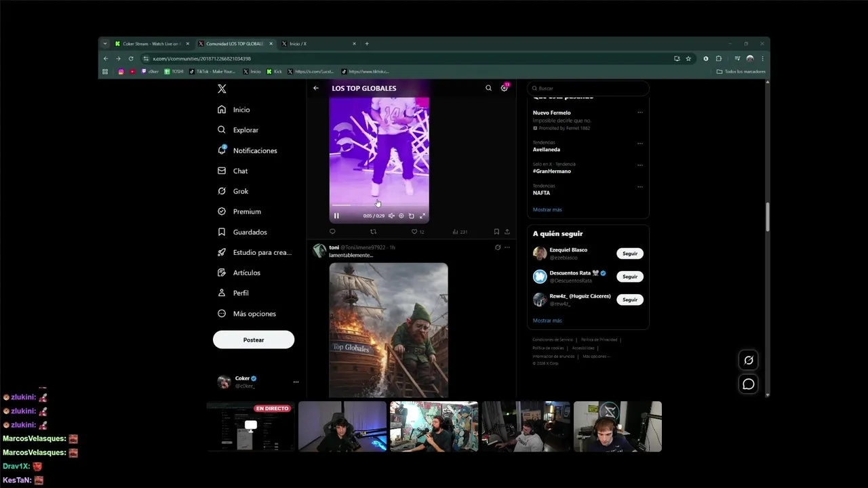
Task: Repost the video post
Action: tap(373, 232)
